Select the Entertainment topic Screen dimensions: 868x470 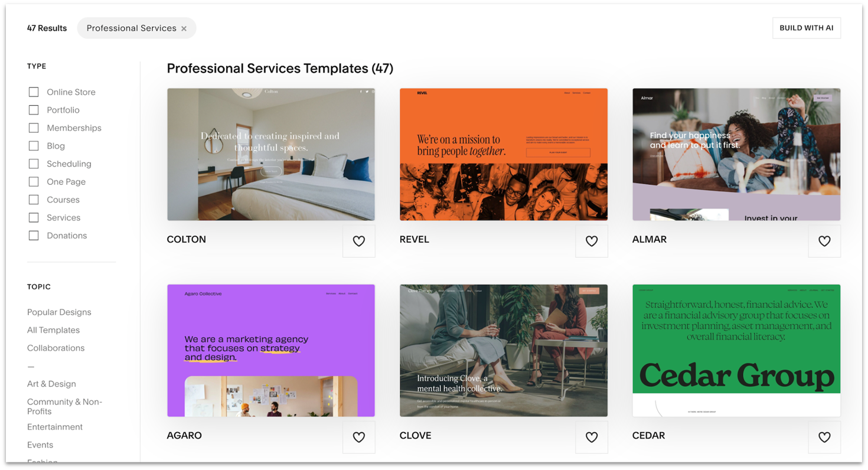tap(54, 426)
